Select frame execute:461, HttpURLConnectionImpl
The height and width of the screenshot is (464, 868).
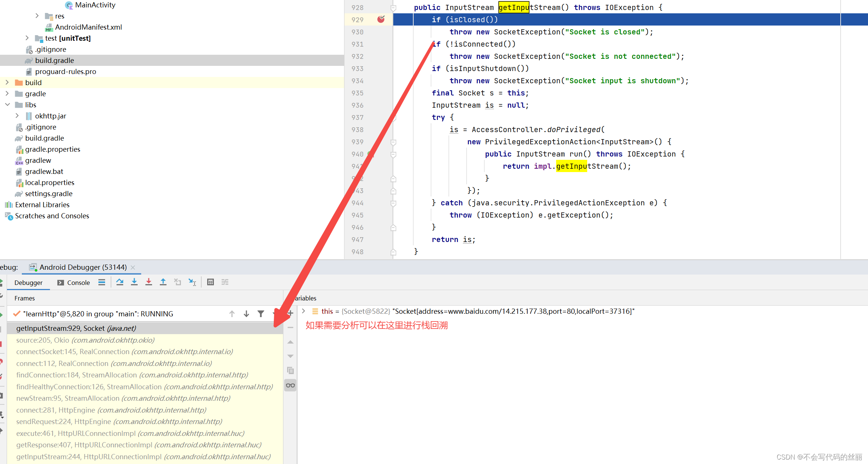[x=145, y=433]
